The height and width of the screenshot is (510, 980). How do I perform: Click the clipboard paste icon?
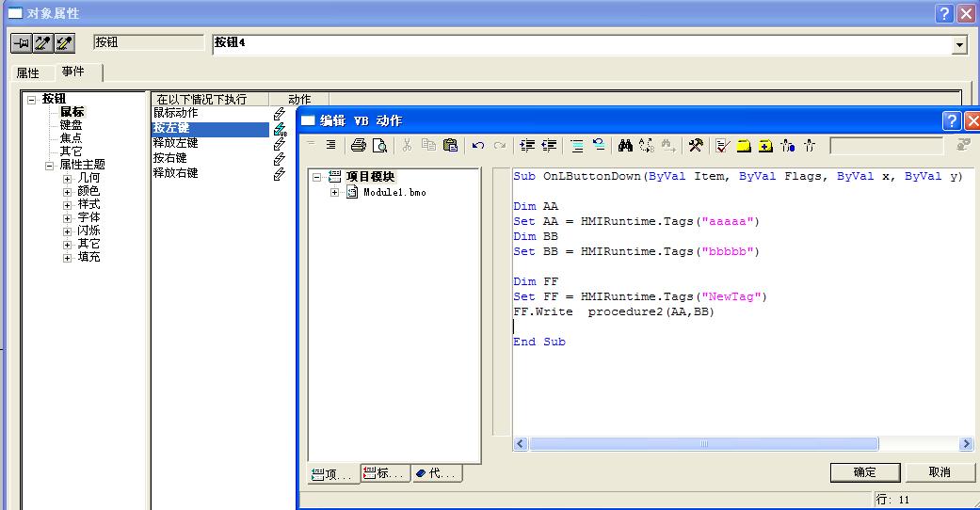450,146
